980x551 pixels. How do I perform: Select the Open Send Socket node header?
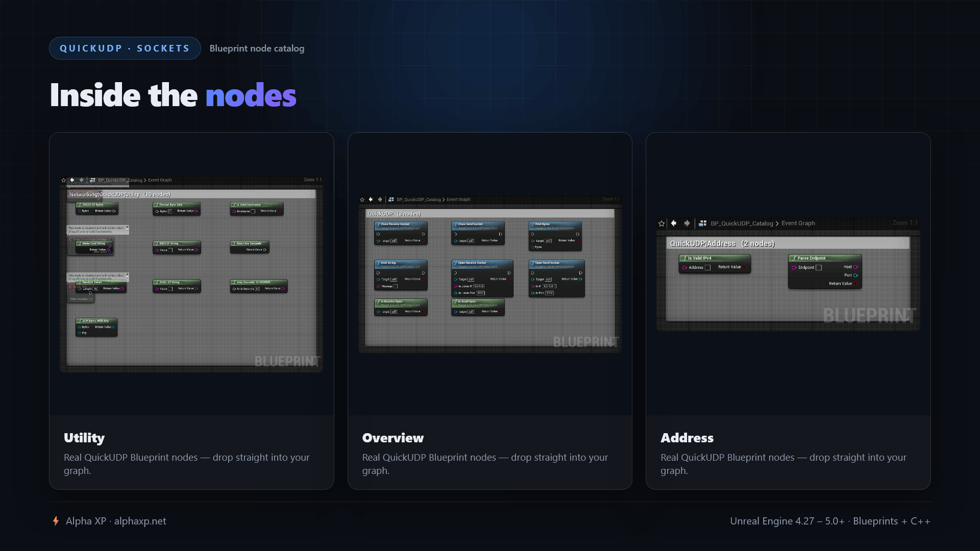(x=557, y=264)
